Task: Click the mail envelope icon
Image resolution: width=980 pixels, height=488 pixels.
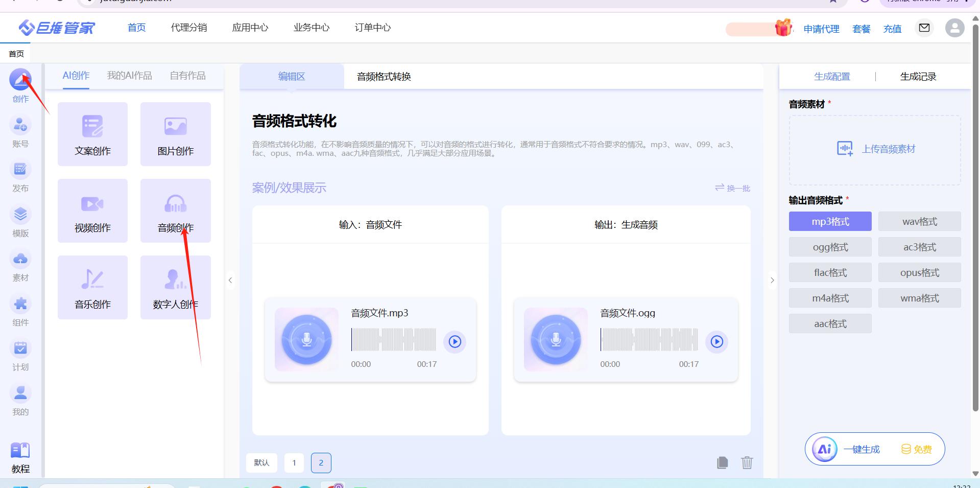Action: (x=924, y=28)
